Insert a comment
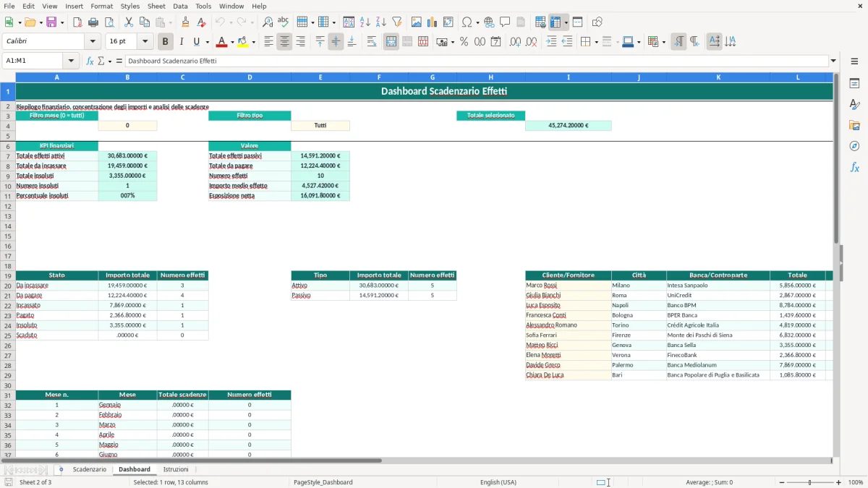Viewport: 868px width, 488px height. (506, 22)
